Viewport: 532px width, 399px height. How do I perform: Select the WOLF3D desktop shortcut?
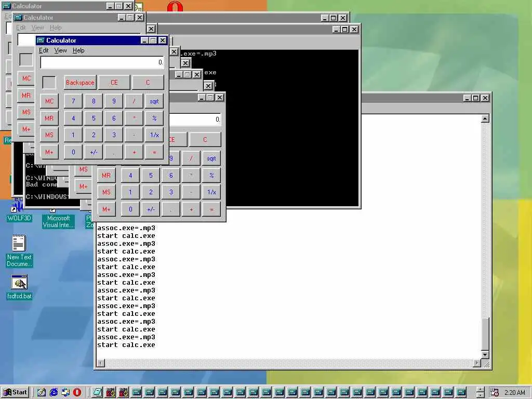[19, 210]
